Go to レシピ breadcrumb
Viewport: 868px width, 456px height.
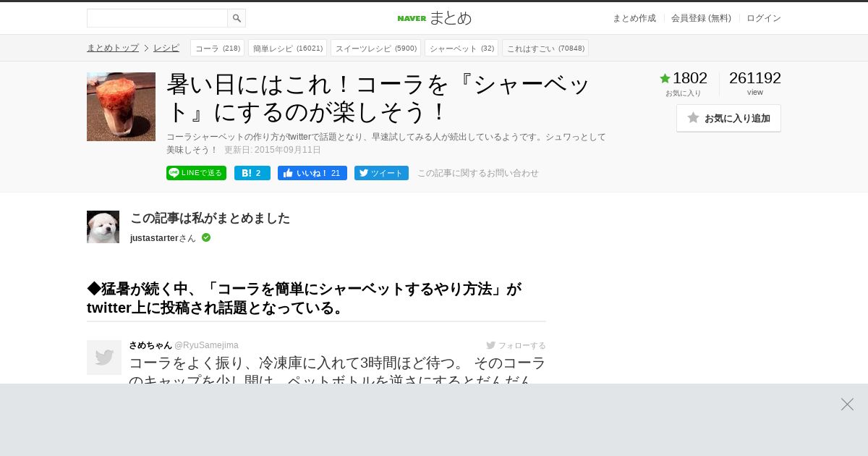[x=166, y=48]
